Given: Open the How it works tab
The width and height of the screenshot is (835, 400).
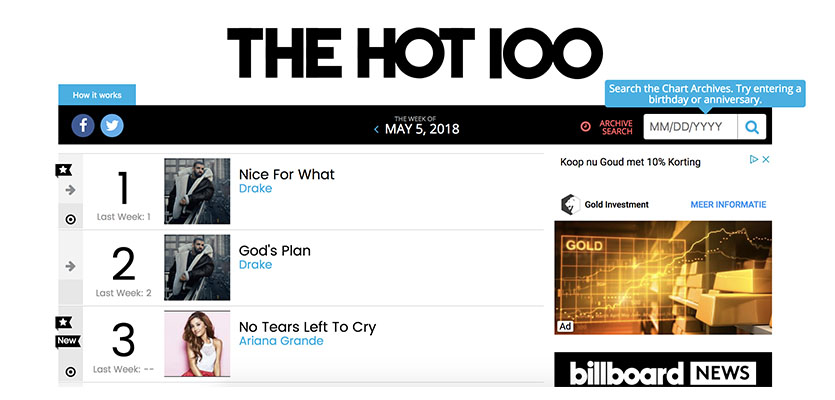Looking at the screenshot, I should [97, 95].
